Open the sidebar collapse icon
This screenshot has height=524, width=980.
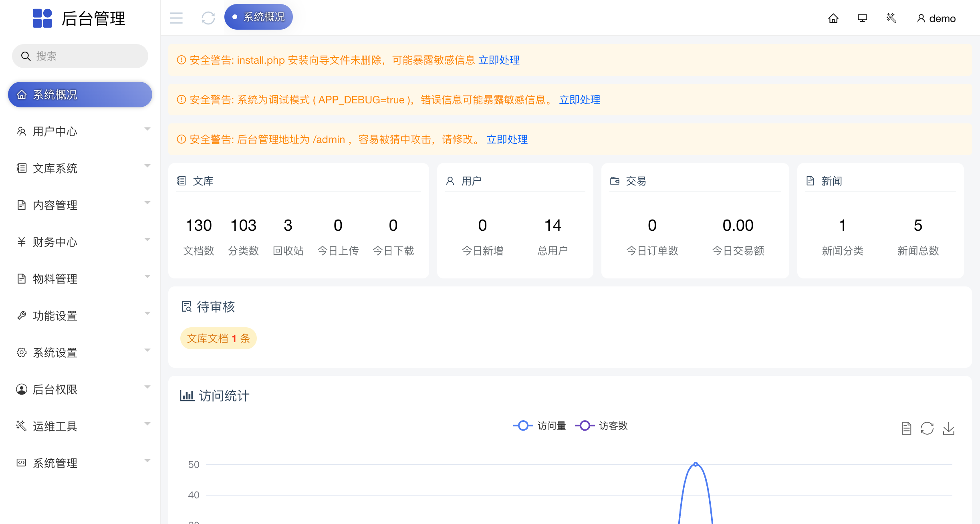[x=176, y=18]
